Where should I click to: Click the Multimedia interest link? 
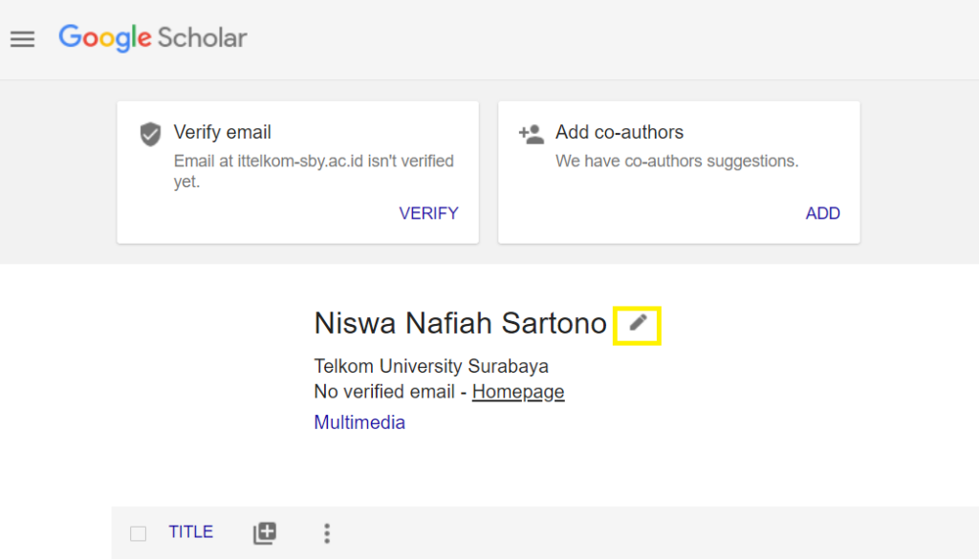click(359, 422)
